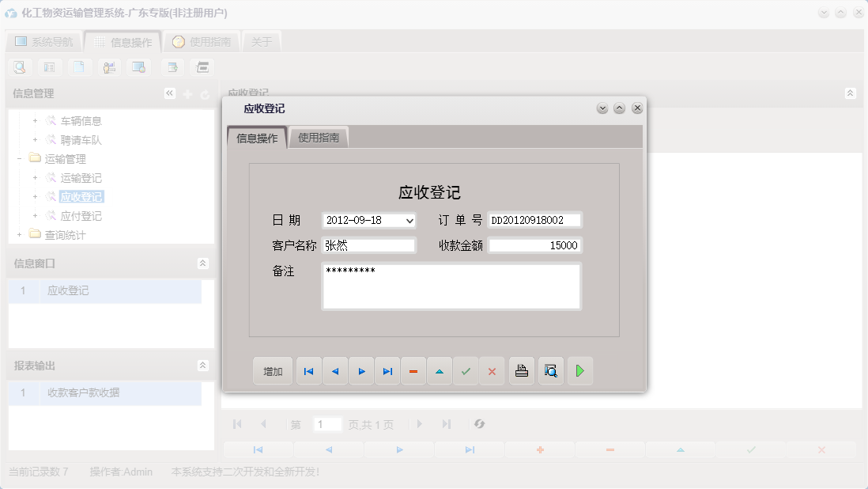Switch to the 使用指南 tab in the dialog
This screenshot has height=489, width=868.
318,137
